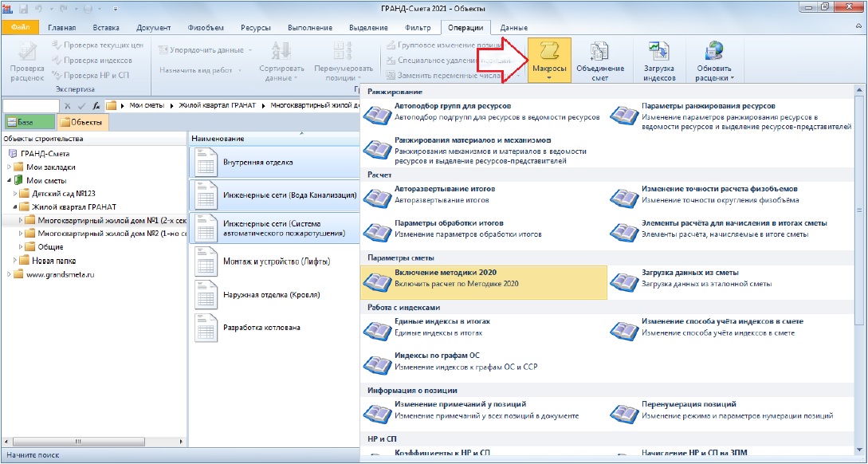The width and height of the screenshot is (868, 464).
Task: Select Параметры ранжирования ресурсов macro
Action: coord(731,116)
